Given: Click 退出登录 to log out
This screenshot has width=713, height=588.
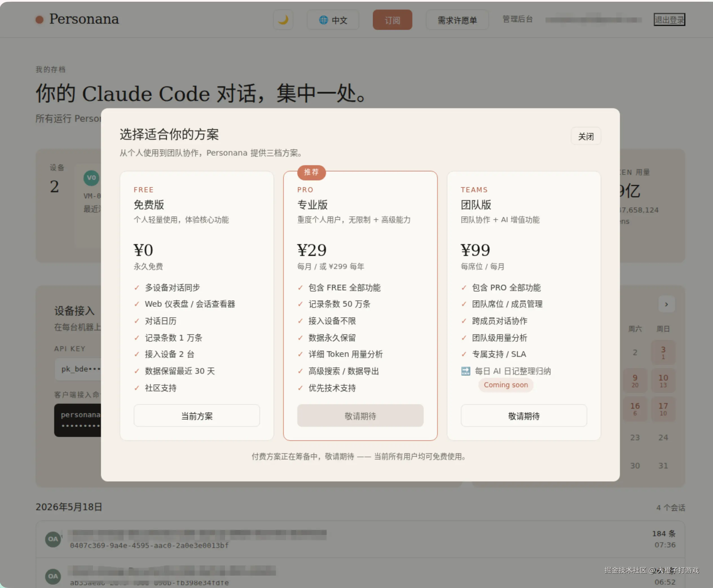Looking at the screenshot, I should pyautogui.click(x=669, y=20).
